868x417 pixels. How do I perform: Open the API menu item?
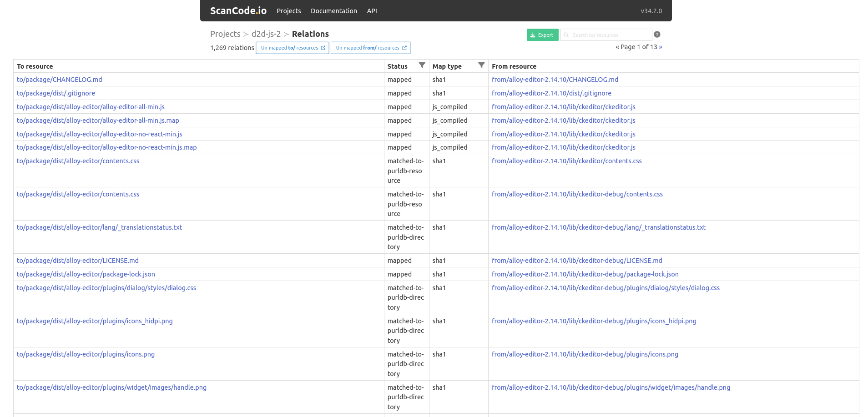pos(372,11)
